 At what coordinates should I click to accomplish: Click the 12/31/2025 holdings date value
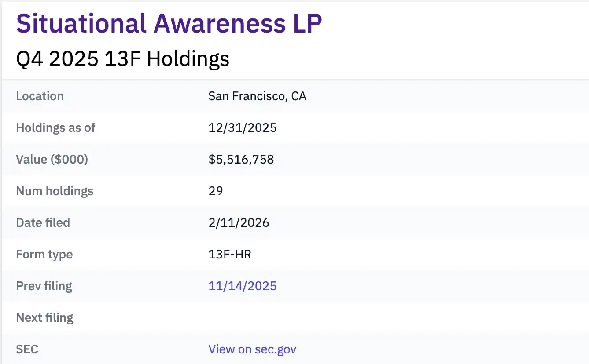pyautogui.click(x=243, y=127)
